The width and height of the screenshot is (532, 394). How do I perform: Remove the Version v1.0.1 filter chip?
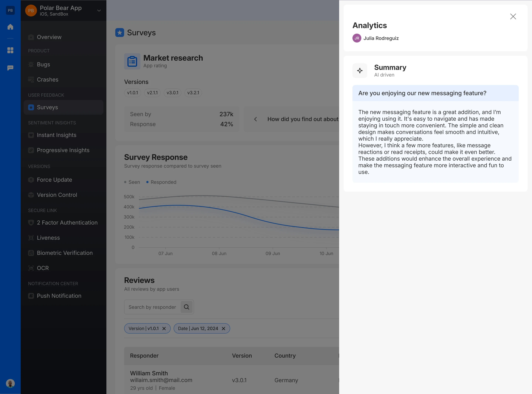pyautogui.click(x=164, y=328)
